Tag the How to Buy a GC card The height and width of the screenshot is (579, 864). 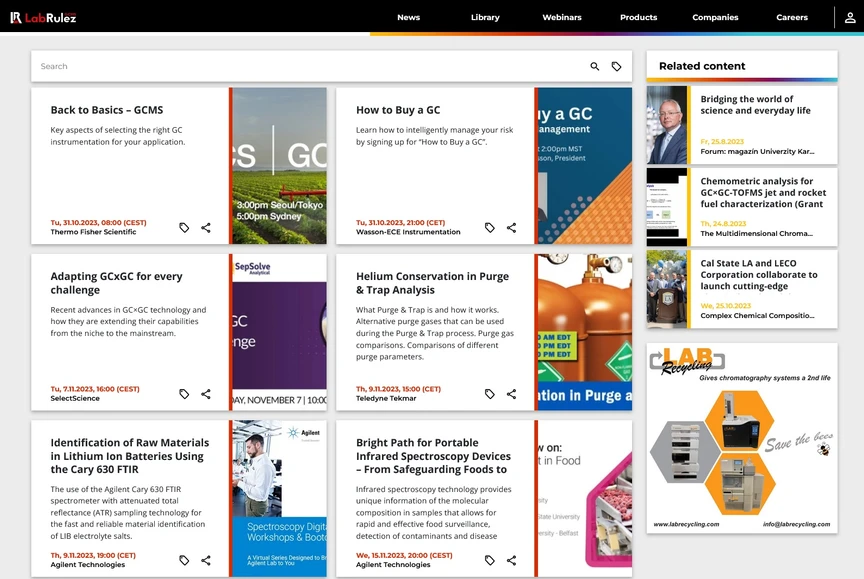pyautogui.click(x=489, y=228)
